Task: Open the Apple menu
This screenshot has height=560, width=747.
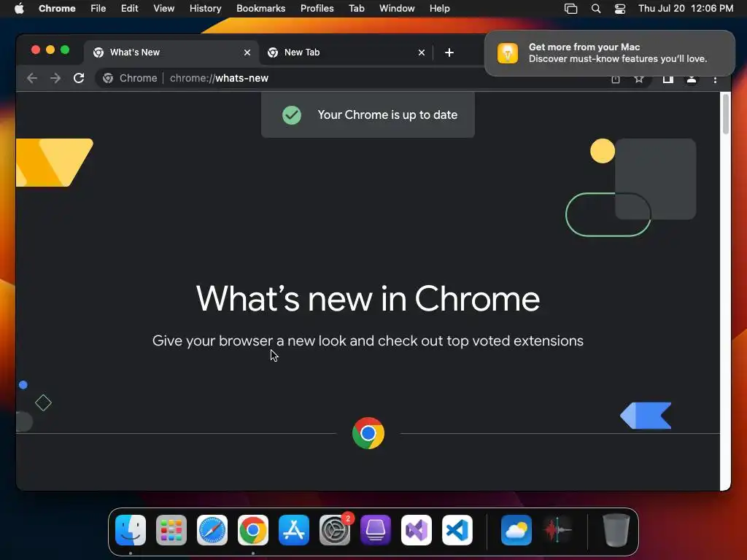Action: click(19, 9)
